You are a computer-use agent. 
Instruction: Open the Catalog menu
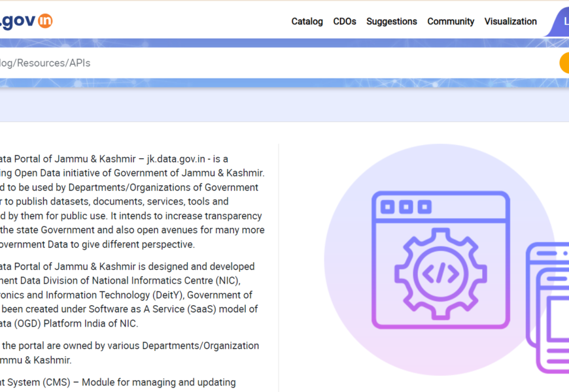tap(307, 22)
